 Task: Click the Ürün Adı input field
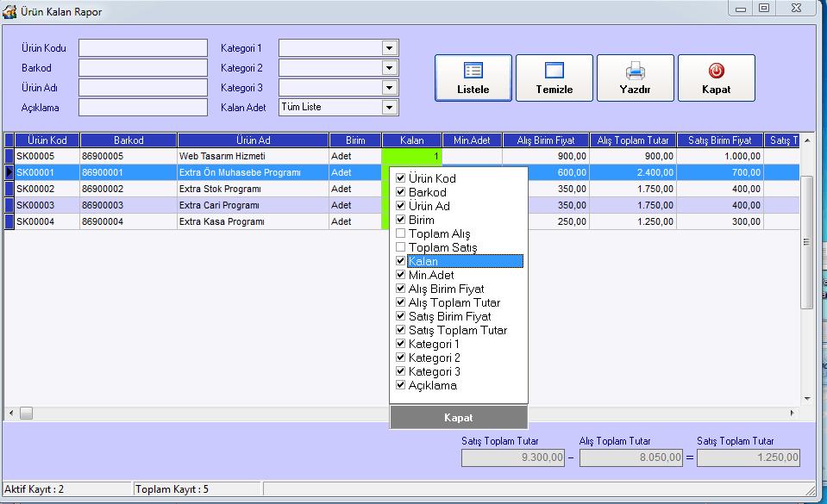(143, 88)
